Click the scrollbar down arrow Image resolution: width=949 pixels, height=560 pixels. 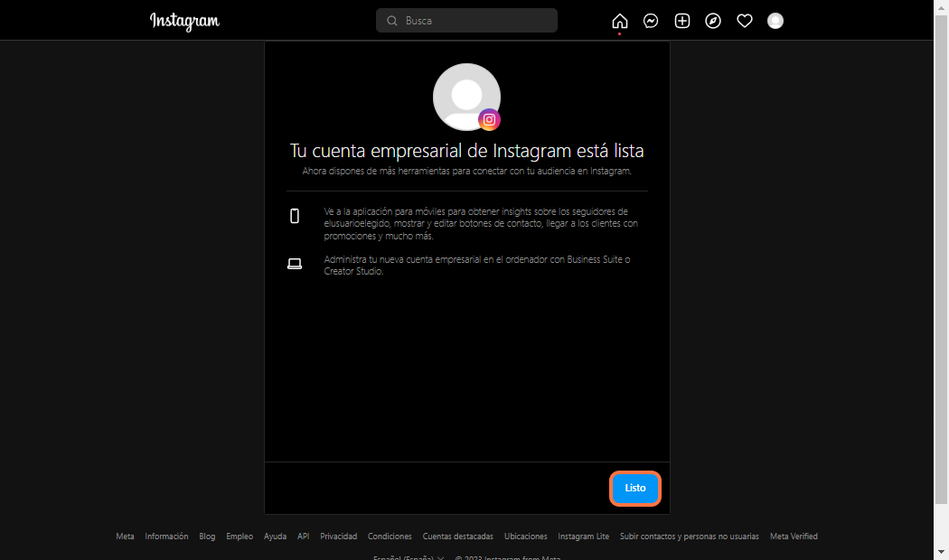pos(941,553)
